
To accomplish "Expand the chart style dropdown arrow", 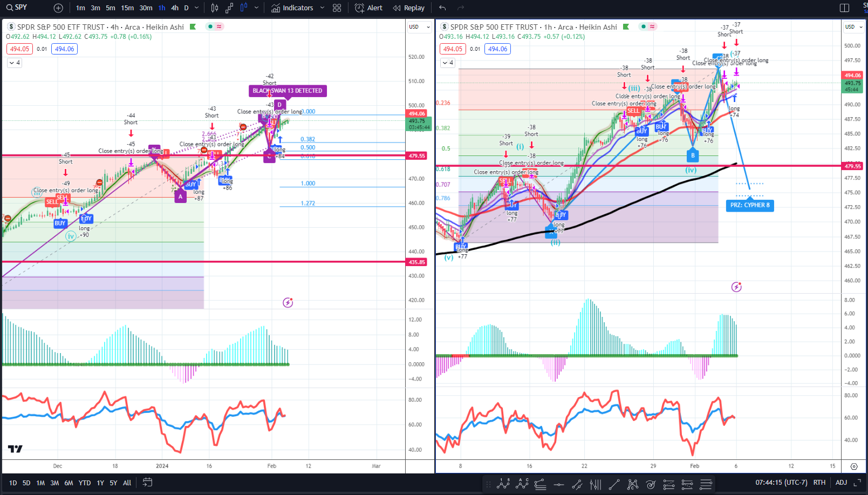I will [x=256, y=8].
